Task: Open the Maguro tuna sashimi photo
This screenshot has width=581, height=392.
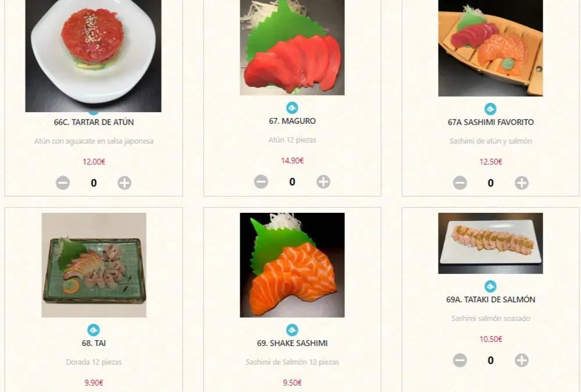Action: tap(292, 48)
